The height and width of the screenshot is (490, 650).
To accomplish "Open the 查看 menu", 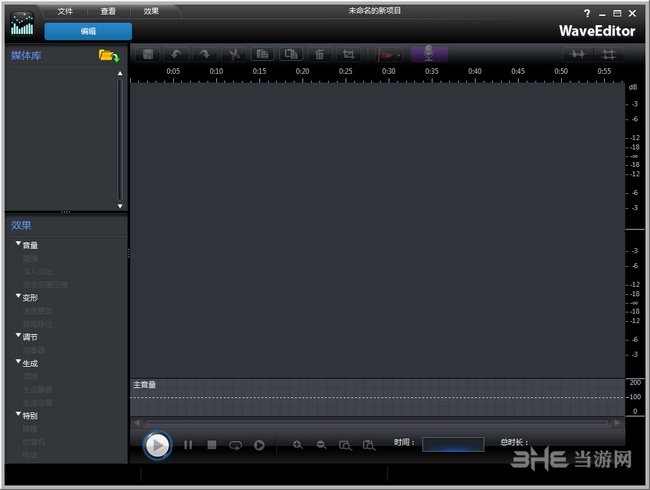I will (108, 11).
